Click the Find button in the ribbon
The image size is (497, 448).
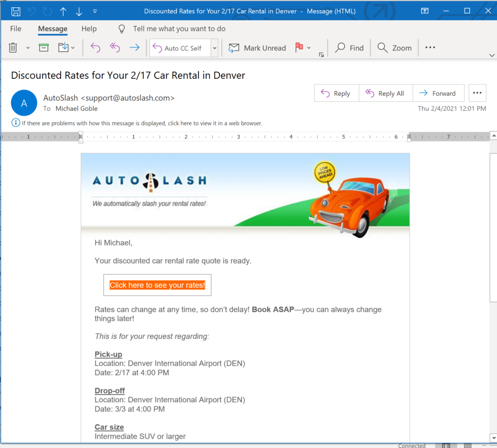click(x=349, y=48)
